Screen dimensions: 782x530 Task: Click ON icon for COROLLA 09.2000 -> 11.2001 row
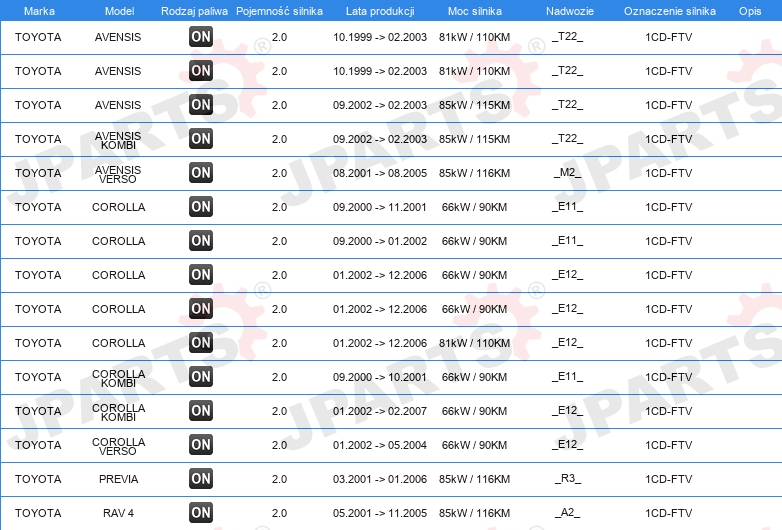point(201,206)
